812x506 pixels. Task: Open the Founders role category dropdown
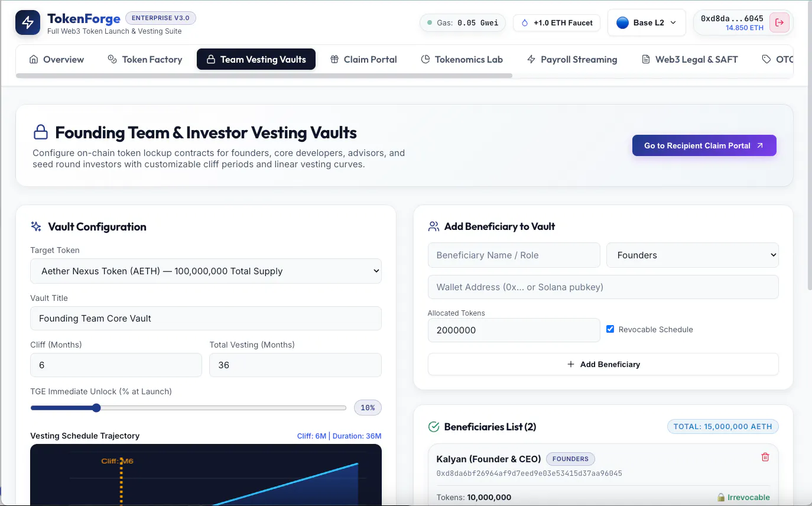click(693, 255)
